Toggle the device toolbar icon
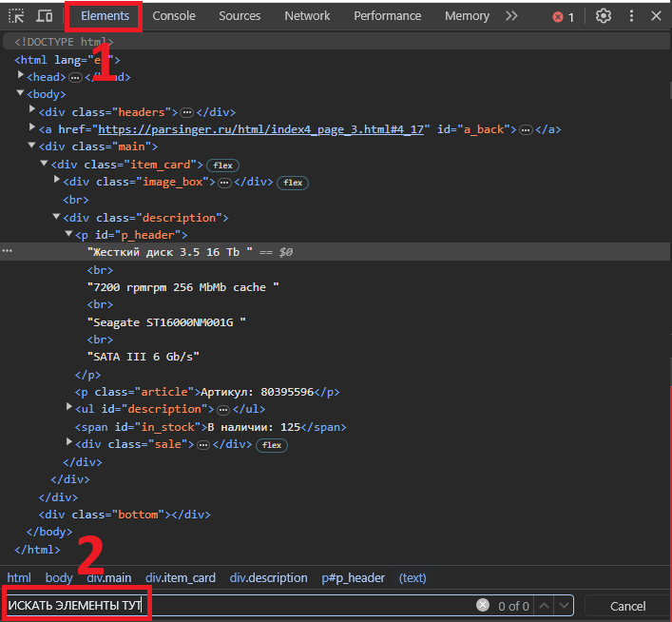This screenshot has height=622, width=672. click(x=45, y=16)
